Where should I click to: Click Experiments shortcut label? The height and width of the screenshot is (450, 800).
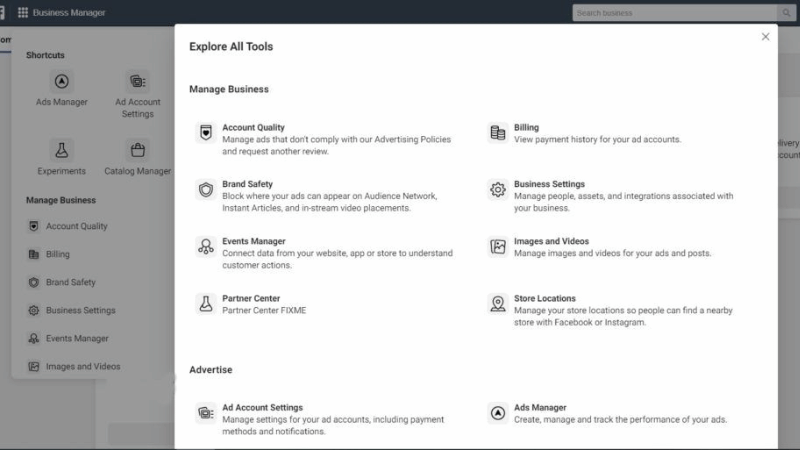point(62,171)
